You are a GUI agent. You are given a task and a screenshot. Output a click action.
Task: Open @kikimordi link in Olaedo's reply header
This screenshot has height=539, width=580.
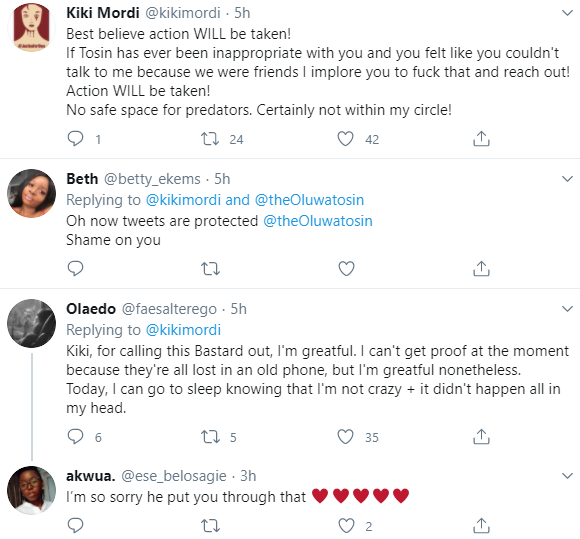tap(183, 330)
